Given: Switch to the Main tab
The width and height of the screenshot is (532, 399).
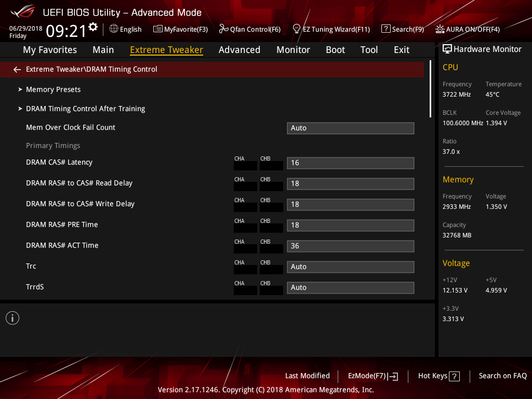Looking at the screenshot, I should coord(103,50).
